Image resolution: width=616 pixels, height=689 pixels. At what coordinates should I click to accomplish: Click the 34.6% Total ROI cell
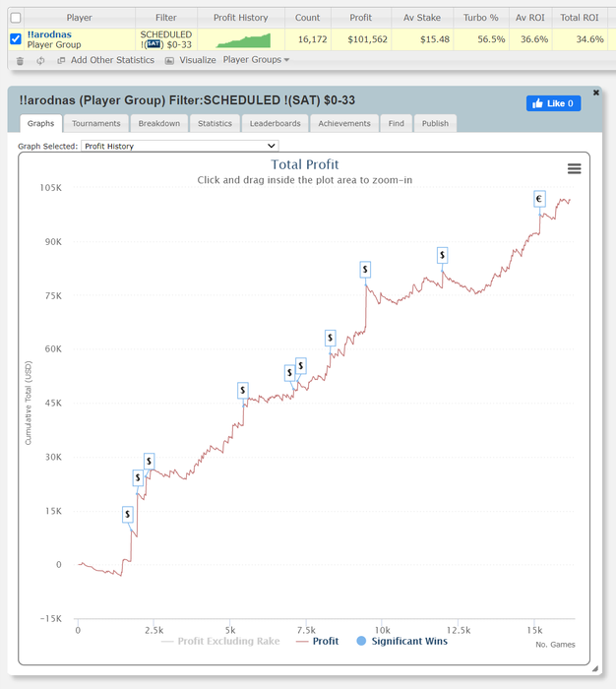tap(580, 39)
